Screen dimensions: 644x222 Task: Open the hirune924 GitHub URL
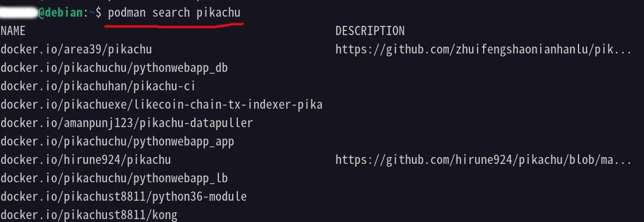(483, 159)
